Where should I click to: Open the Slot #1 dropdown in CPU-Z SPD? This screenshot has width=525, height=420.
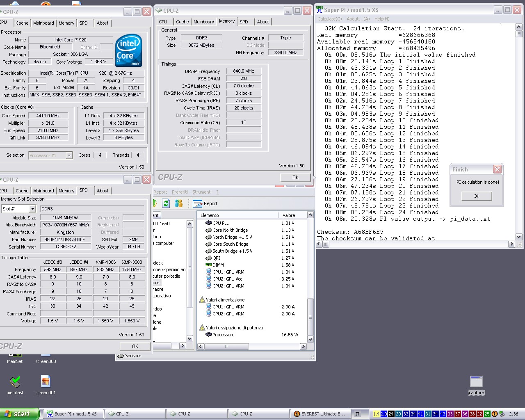coord(32,209)
